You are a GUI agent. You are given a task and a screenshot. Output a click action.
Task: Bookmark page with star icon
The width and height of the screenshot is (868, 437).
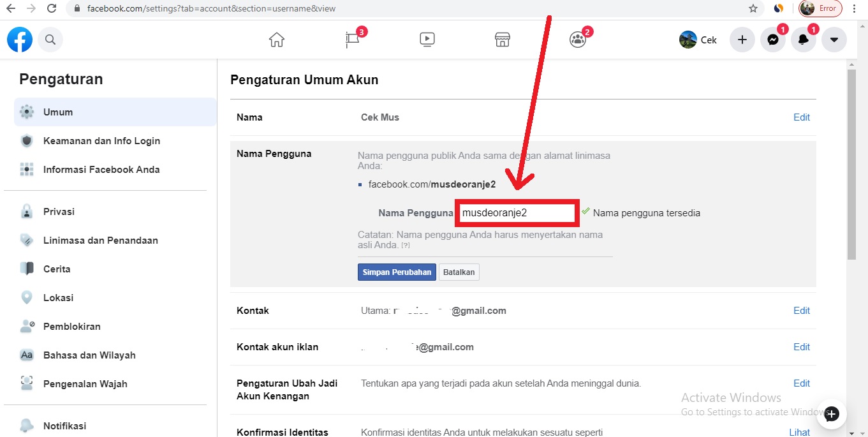[x=753, y=9]
